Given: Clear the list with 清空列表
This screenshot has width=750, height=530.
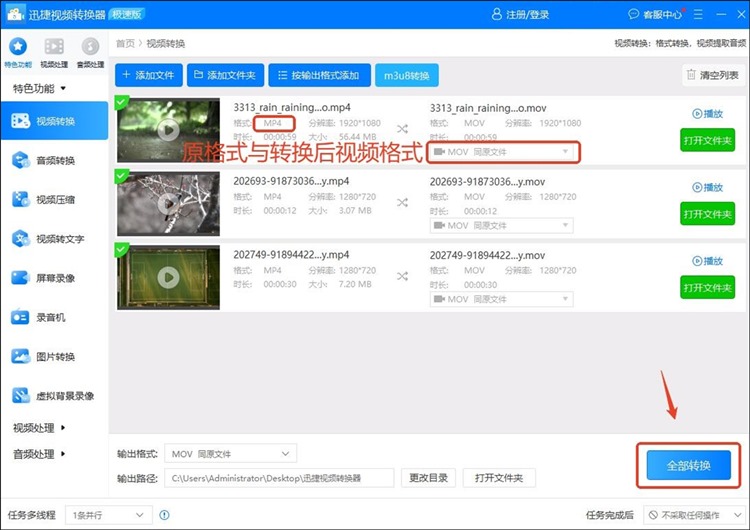Looking at the screenshot, I should (713, 75).
